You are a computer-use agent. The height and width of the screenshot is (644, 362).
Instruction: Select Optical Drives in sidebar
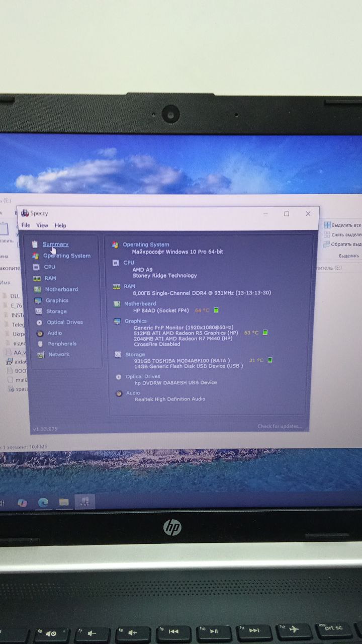click(x=64, y=323)
